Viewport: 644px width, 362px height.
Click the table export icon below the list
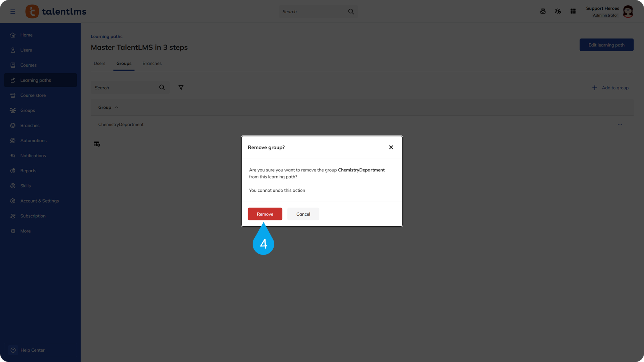pos(97,144)
